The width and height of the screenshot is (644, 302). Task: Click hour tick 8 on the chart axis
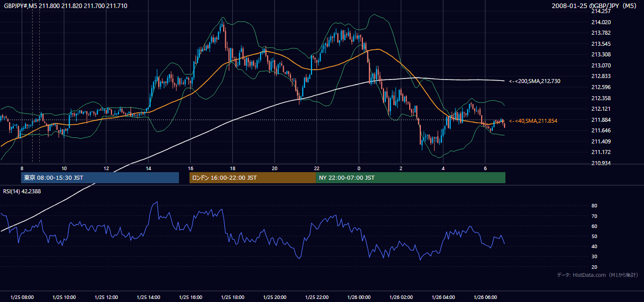coord(22,168)
